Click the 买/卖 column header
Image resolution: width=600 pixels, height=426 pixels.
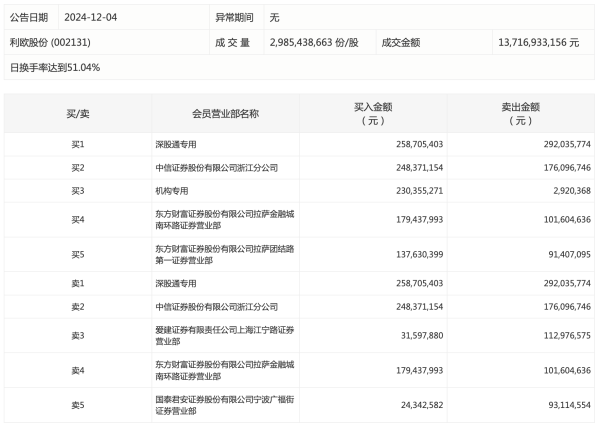pyautogui.click(x=78, y=114)
